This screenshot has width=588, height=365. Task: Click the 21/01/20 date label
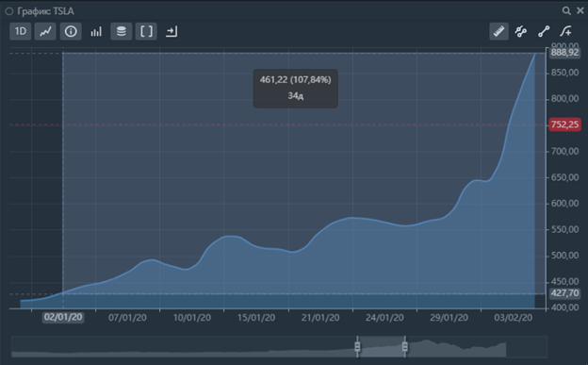[320, 318]
